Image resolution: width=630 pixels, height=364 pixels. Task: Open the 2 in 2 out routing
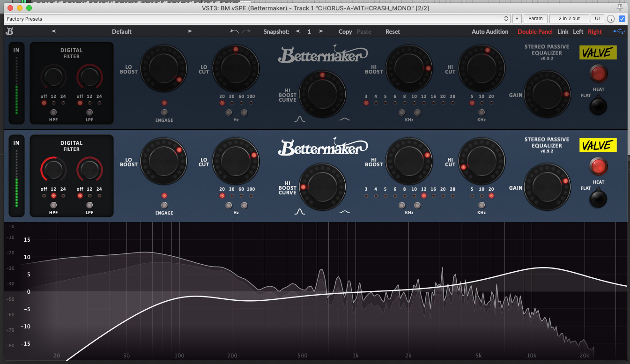[x=569, y=19]
